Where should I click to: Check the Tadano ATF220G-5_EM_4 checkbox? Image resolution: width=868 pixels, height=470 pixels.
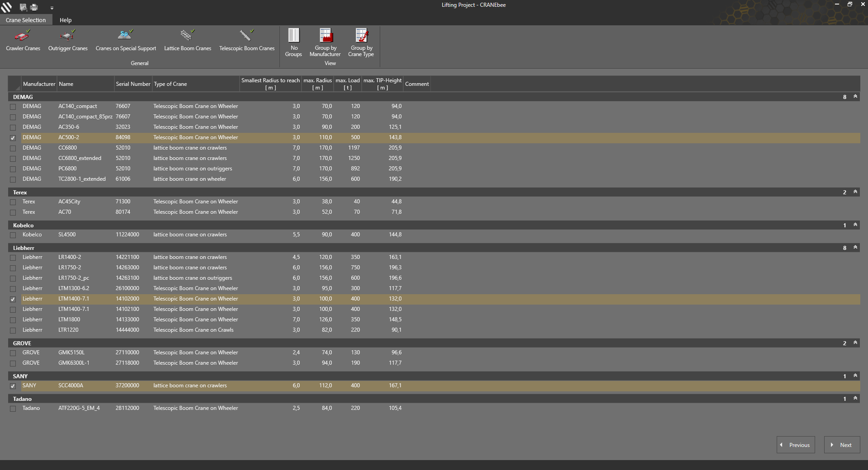coord(13,409)
